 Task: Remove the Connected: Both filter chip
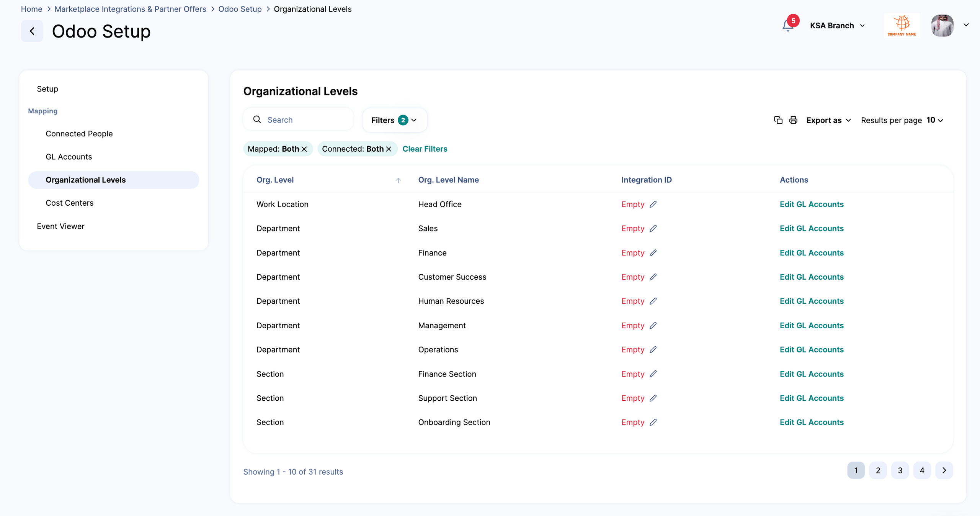(389, 149)
